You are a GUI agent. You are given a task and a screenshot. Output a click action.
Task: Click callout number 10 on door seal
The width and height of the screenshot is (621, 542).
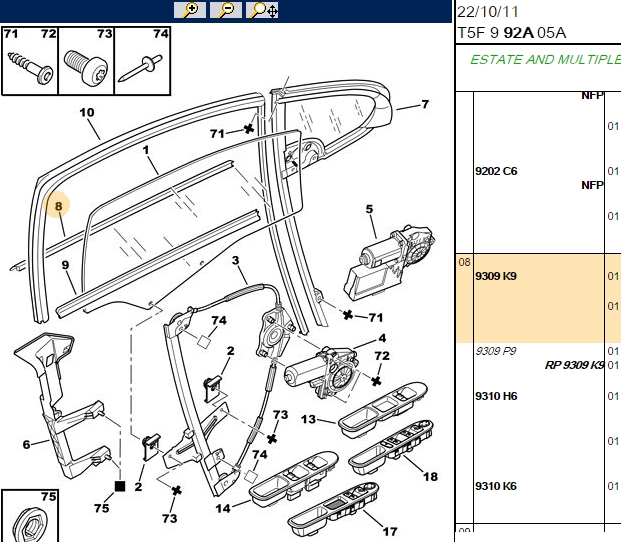tap(87, 112)
